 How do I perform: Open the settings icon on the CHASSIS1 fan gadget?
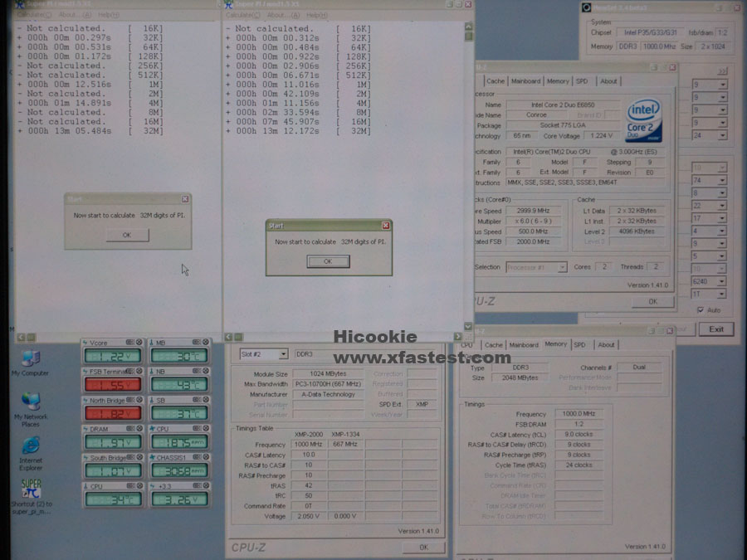pos(196,458)
